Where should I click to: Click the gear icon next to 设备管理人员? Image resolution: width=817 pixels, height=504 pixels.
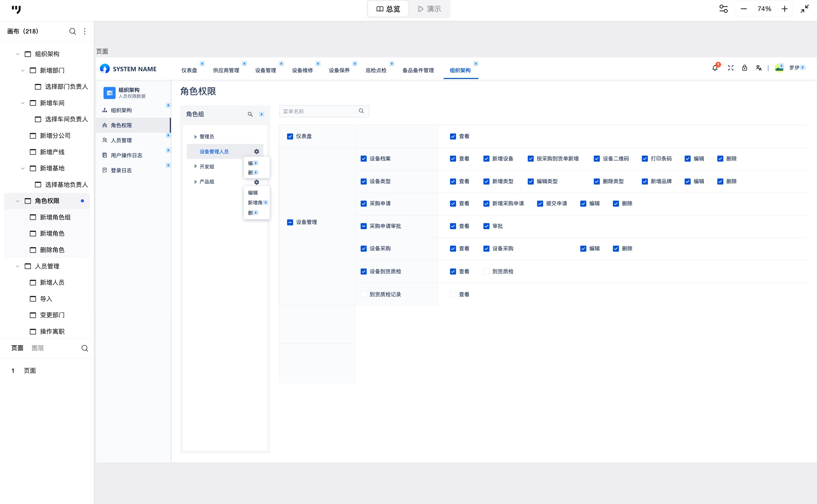(x=256, y=152)
